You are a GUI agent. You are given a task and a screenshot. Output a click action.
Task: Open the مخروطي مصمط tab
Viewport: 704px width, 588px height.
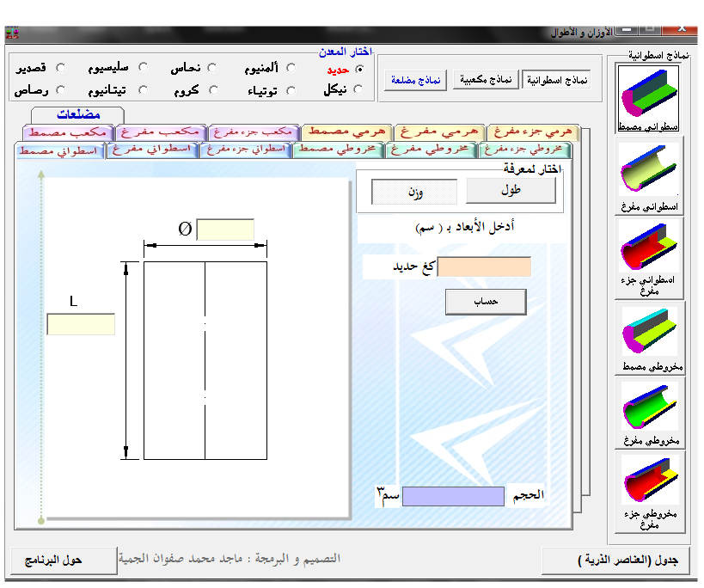pos(339,150)
